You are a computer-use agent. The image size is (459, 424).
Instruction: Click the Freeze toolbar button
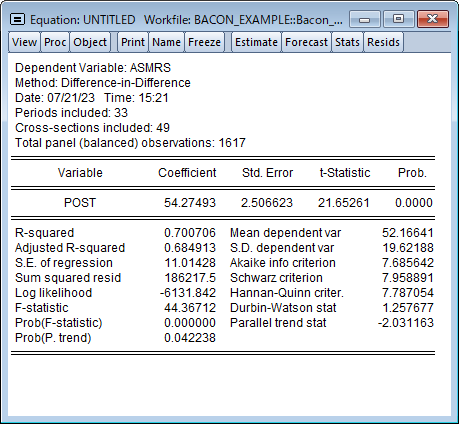(x=204, y=42)
